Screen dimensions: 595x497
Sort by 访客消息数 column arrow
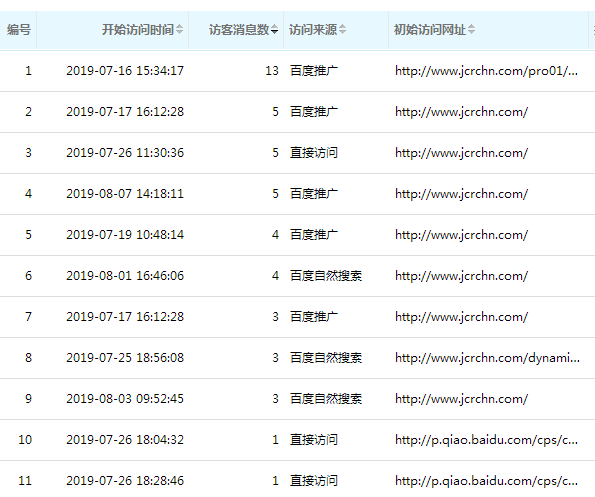click(x=274, y=30)
